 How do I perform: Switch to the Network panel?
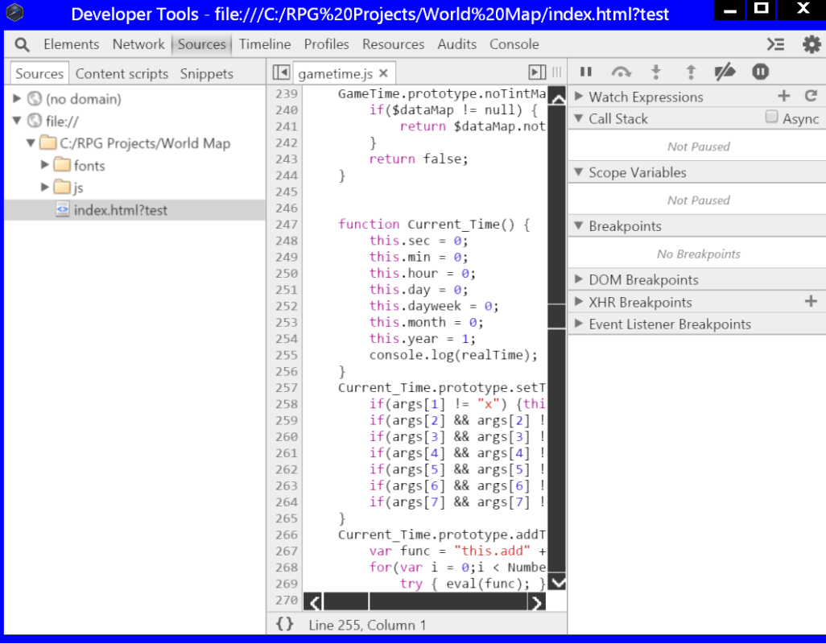click(x=138, y=44)
